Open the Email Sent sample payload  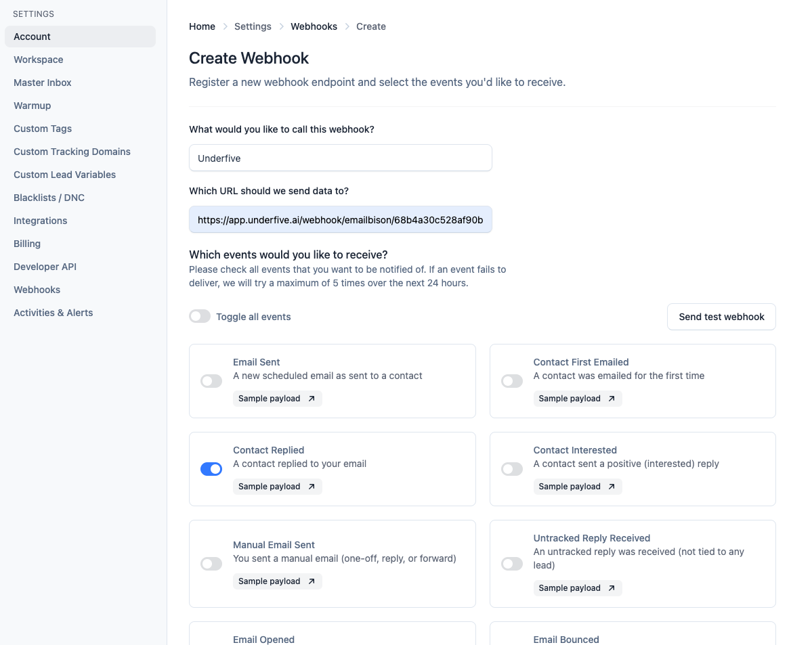[277, 399]
